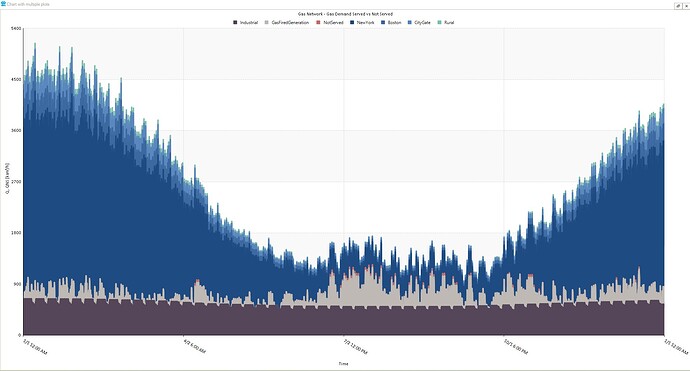Click the pin/detach window icon
This screenshot has height=371, width=690.
(x=678, y=6)
